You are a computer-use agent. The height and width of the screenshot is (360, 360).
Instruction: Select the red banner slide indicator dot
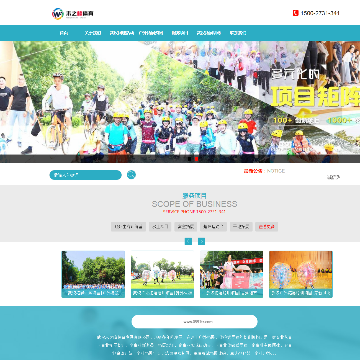196,159
